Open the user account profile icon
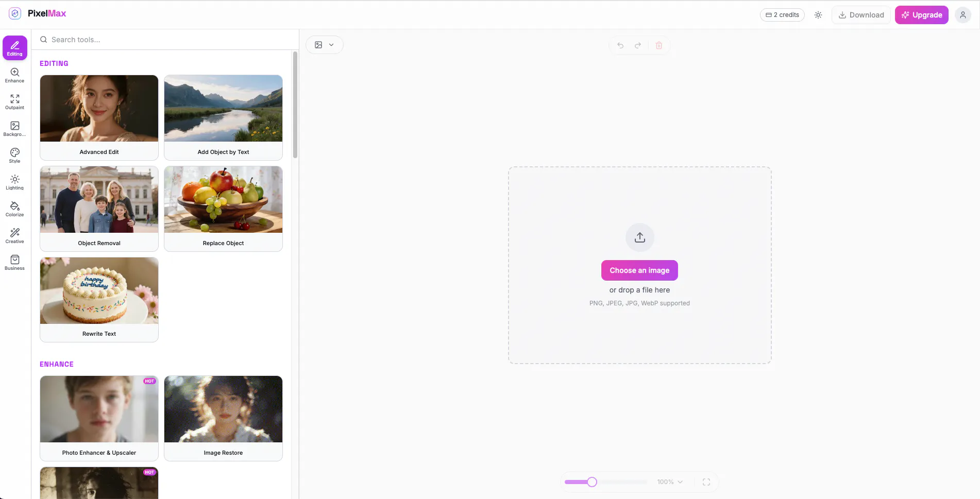 [x=963, y=15]
